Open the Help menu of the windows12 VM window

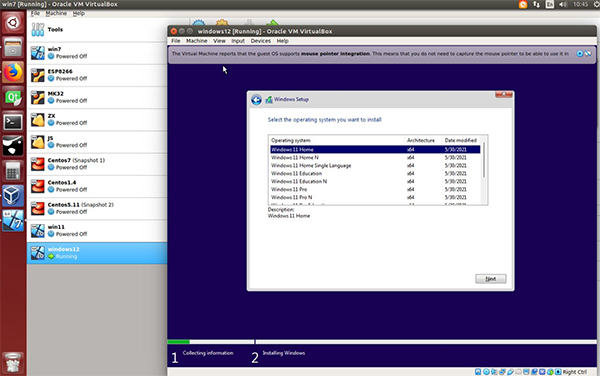pyautogui.click(x=282, y=41)
